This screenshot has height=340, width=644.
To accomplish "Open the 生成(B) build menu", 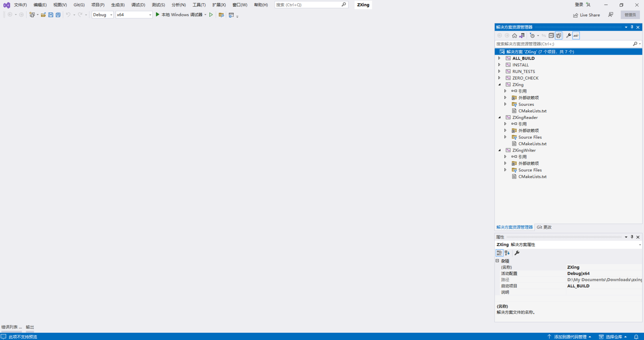I will point(118,5).
